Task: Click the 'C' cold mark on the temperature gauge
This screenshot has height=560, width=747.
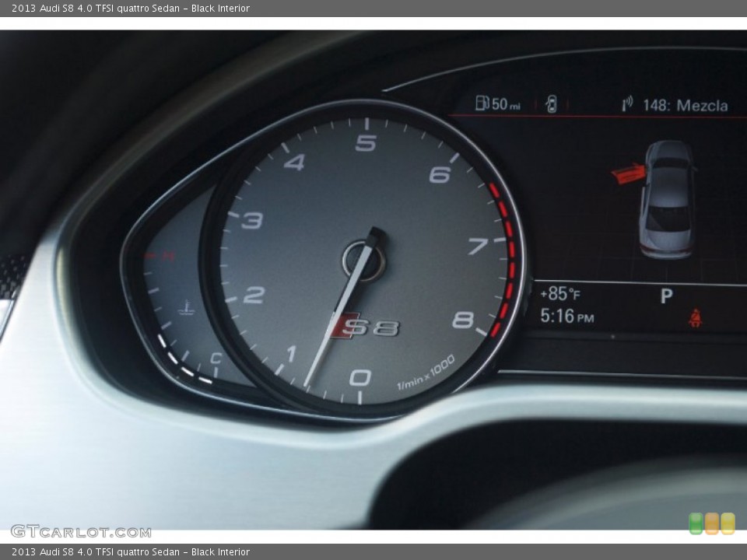Action: click(216, 358)
